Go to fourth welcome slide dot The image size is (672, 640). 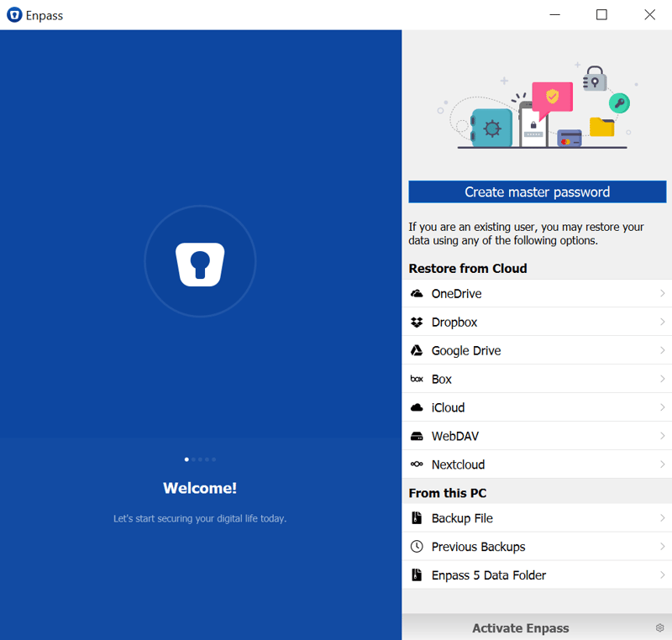[207, 459]
